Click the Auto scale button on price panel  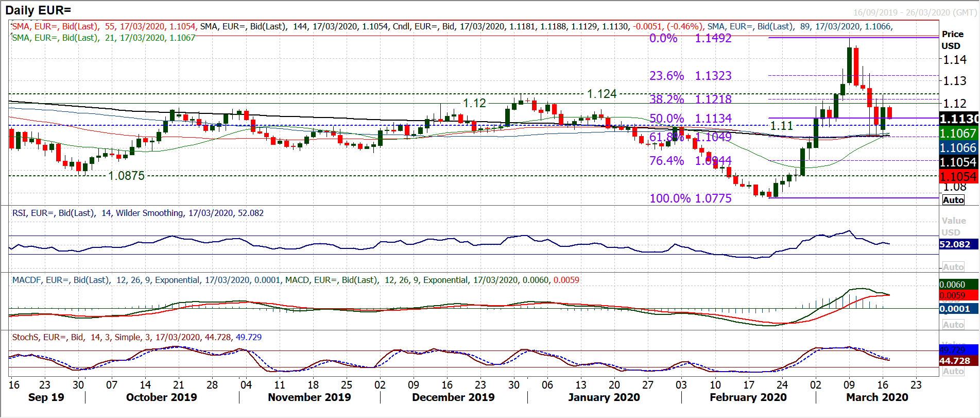[x=953, y=200]
